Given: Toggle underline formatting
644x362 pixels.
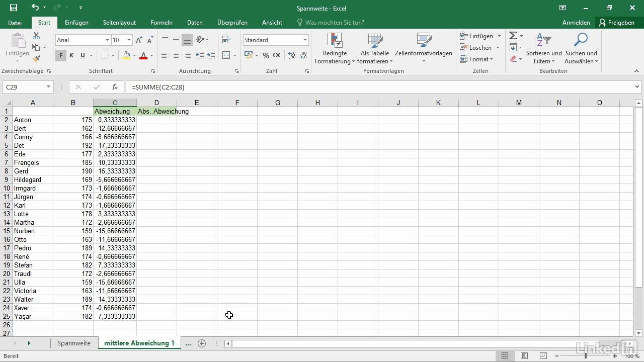Looking at the screenshot, I should coord(83,55).
